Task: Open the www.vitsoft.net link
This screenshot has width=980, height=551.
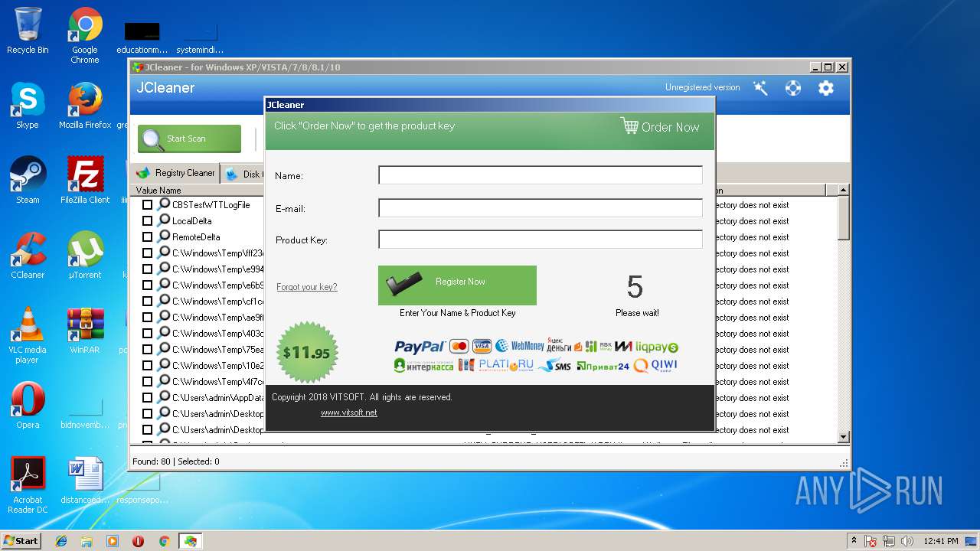Action: tap(349, 412)
